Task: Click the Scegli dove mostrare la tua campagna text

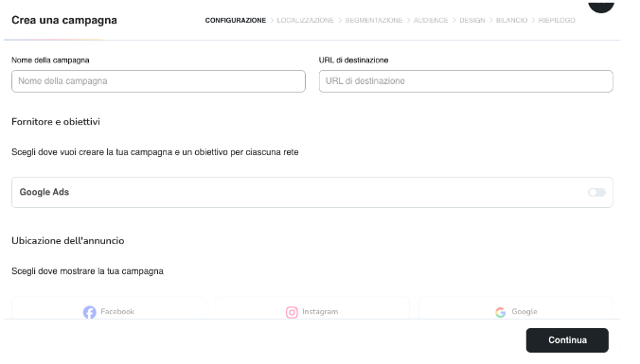Action: point(87,271)
